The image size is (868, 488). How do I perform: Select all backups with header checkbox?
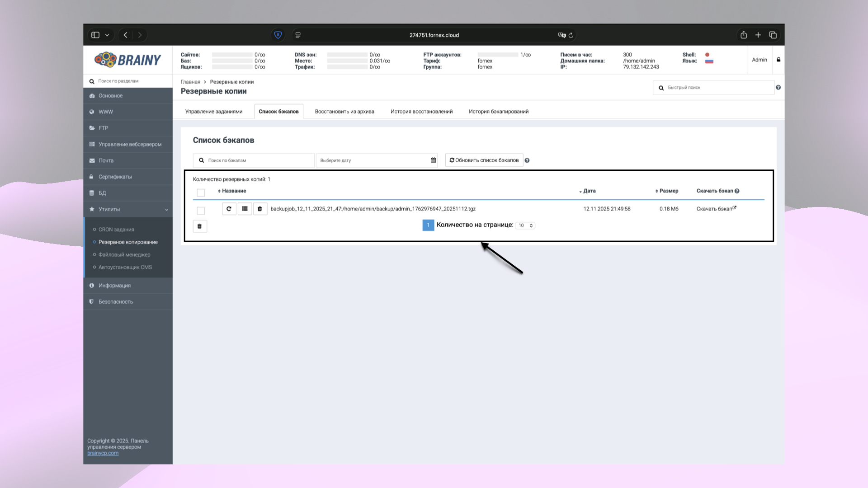tap(201, 193)
